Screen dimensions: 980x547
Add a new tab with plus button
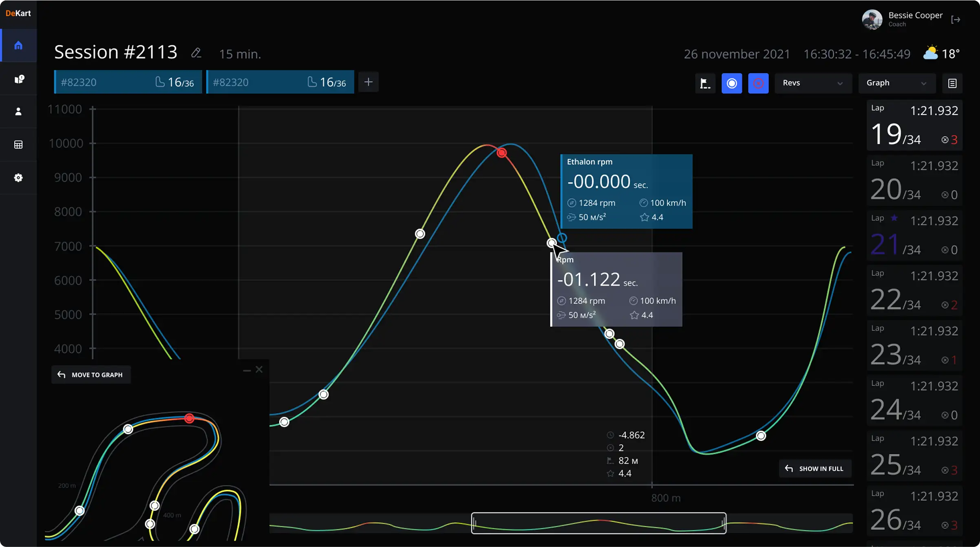click(x=368, y=82)
